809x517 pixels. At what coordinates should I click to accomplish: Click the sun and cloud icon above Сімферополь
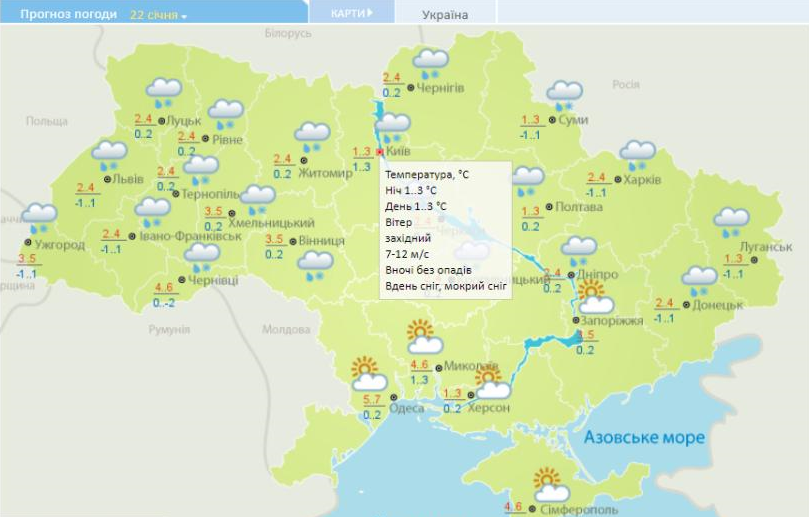[x=550, y=485]
